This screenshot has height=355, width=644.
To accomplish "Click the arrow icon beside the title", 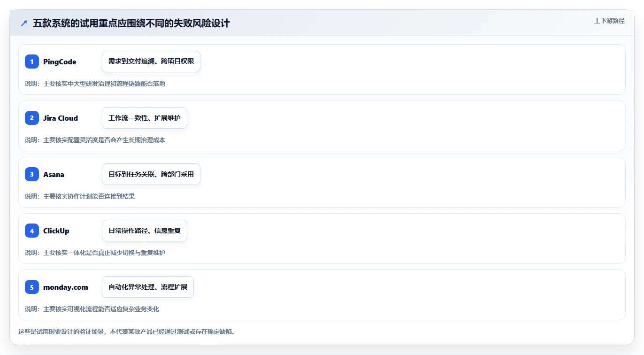I will (24, 23).
